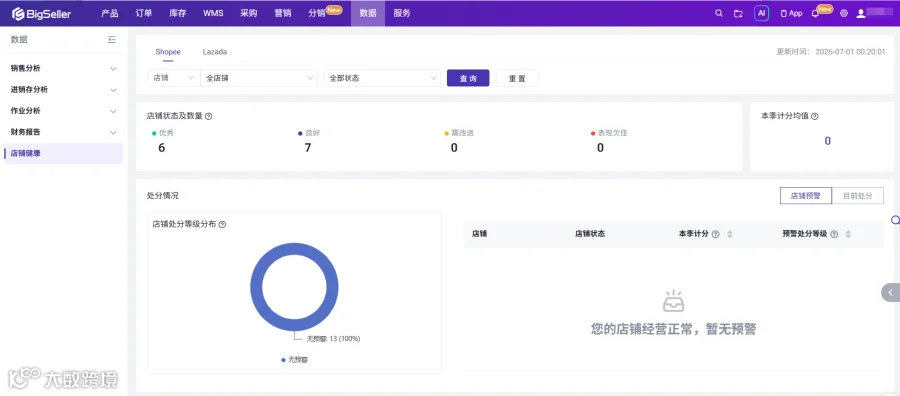Switch to the Lazada tab
Image resolution: width=900 pixels, height=396 pixels.
215,52
